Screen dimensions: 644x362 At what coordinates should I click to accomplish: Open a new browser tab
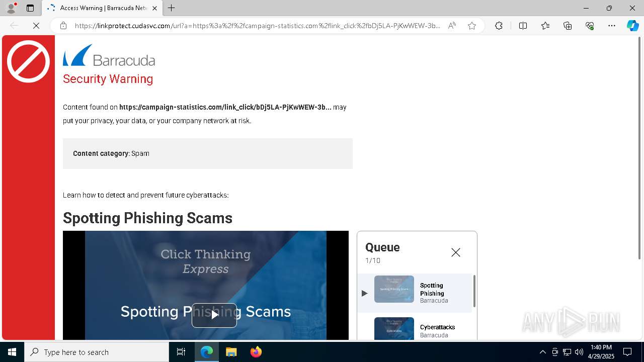(x=172, y=8)
